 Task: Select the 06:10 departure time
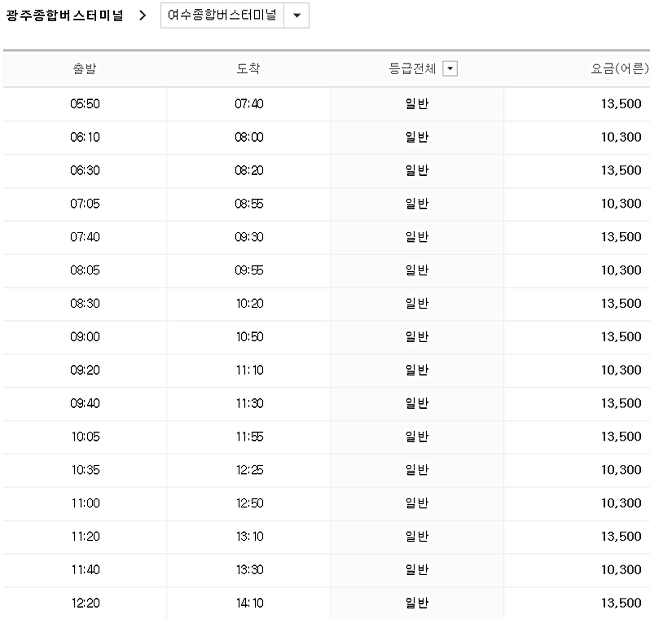pos(85,137)
